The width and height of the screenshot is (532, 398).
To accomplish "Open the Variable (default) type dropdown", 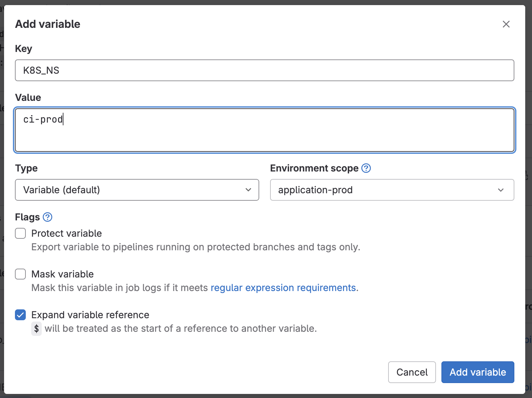I will click(137, 190).
